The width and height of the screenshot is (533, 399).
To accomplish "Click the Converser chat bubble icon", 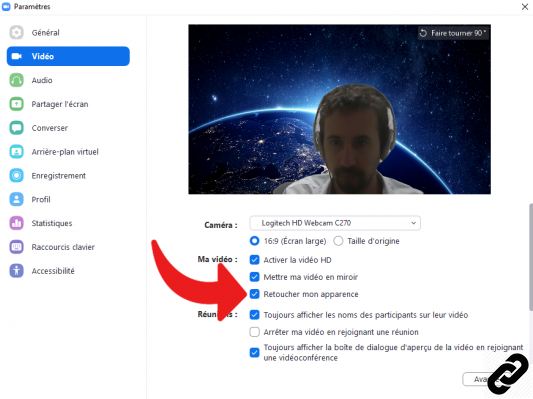I will click(x=16, y=128).
